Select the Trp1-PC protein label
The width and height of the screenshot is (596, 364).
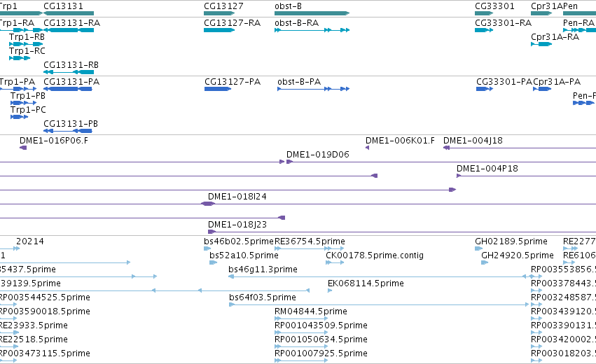pyautogui.click(x=28, y=110)
